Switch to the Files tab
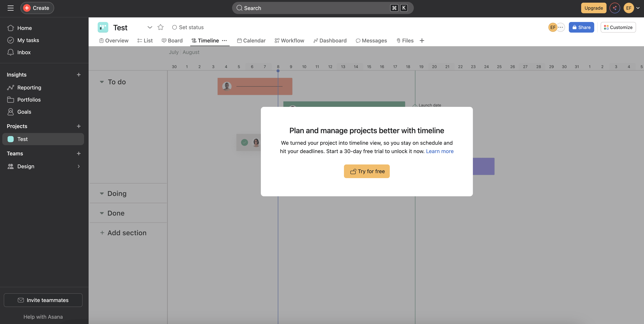 click(405, 41)
